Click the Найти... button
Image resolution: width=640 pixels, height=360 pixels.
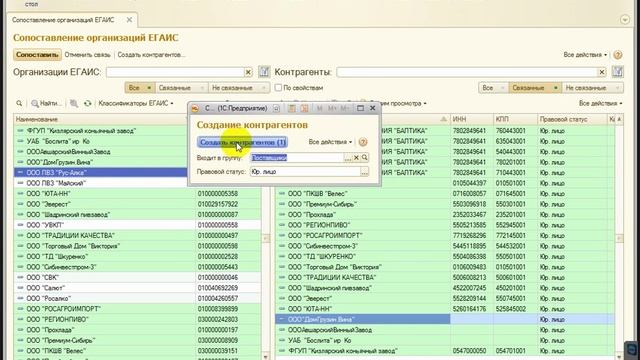click(x=47, y=104)
